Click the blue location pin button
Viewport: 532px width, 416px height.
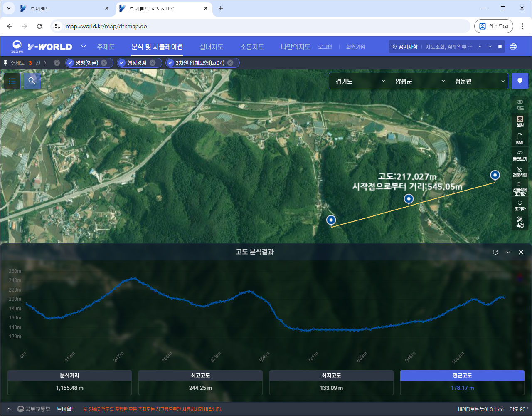click(x=520, y=81)
